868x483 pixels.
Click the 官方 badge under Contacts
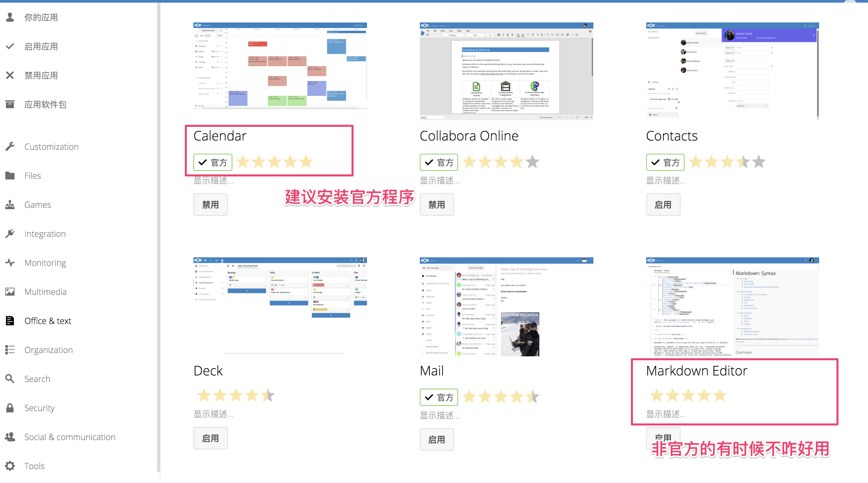[x=665, y=162]
